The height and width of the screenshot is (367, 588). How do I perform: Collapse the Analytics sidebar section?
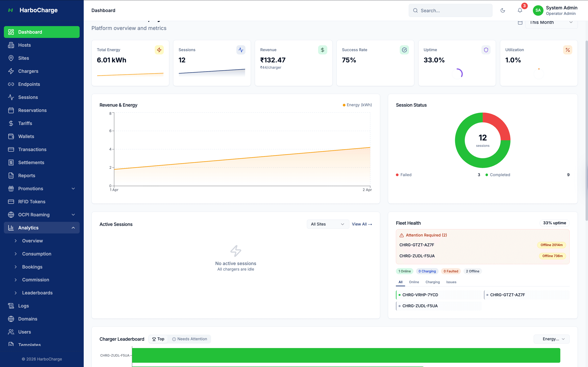[73, 228]
